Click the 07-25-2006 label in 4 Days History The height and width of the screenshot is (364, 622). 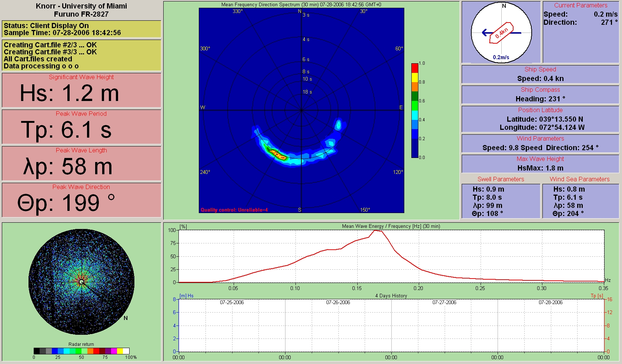[232, 302]
